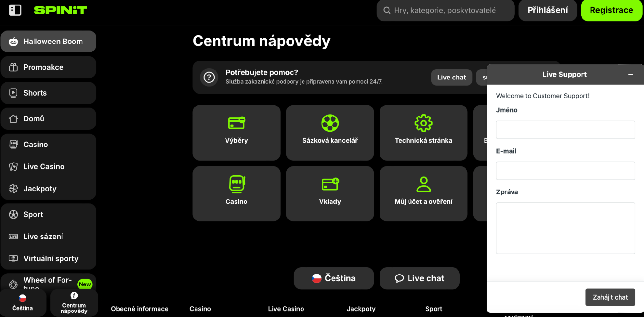This screenshot has height=317, width=644.
Task: Open the sidebar Čeština language switcher
Action: pyautogui.click(x=23, y=302)
